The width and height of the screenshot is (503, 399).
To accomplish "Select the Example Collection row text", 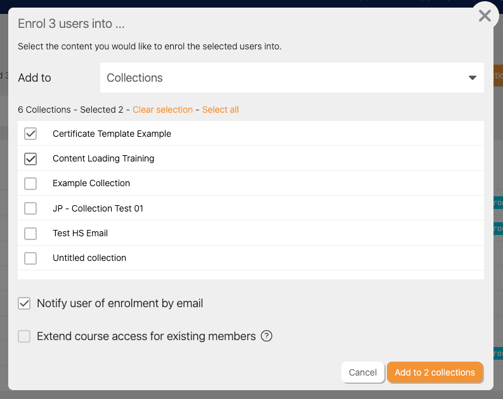I will 91,183.
